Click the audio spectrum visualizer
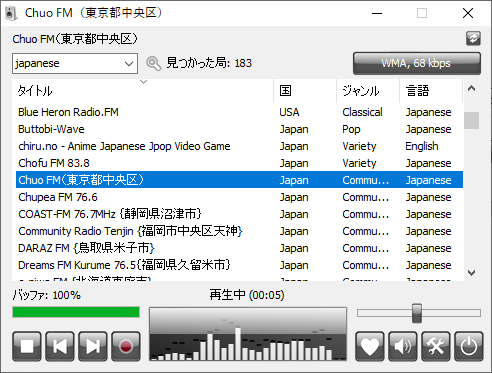The width and height of the screenshot is (492, 373). point(248,334)
